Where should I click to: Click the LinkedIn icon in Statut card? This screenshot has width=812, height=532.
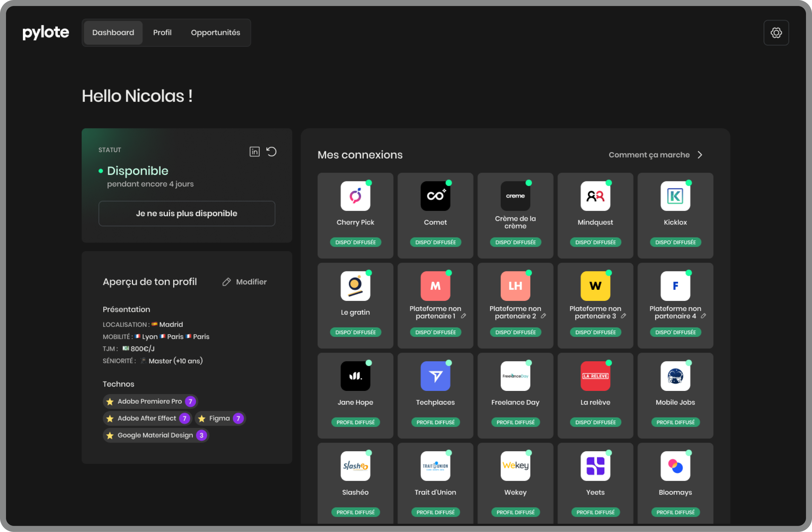click(255, 151)
